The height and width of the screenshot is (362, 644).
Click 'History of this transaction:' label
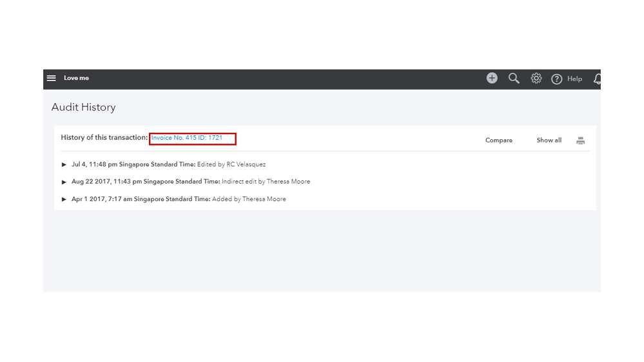pyautogui.click(x=104, y=137)
